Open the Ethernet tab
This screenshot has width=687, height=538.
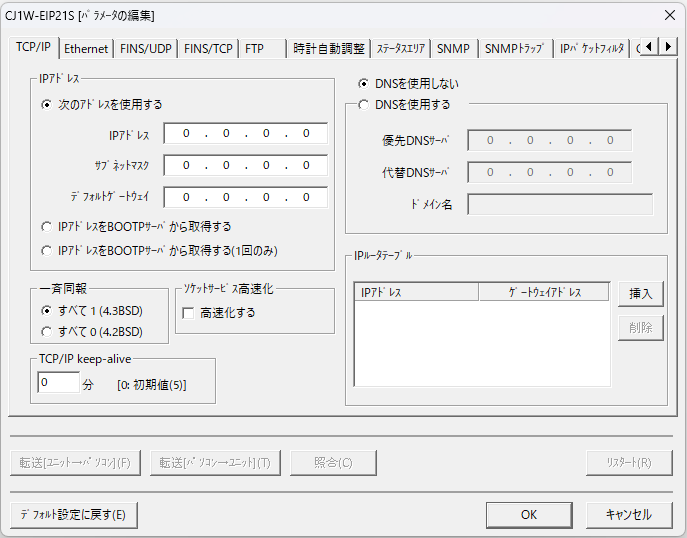coord(86,49)
